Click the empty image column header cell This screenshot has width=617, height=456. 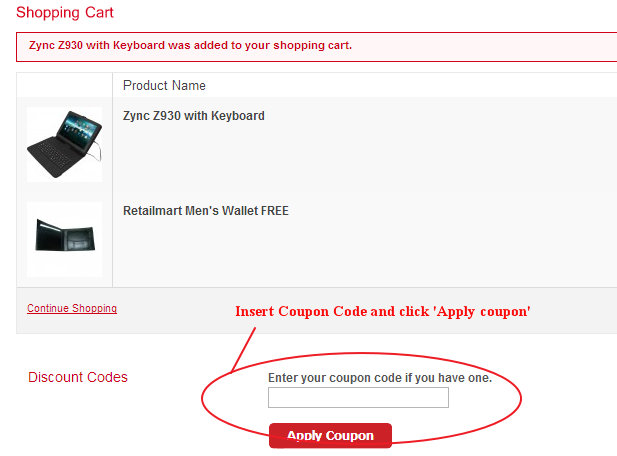pos(65,86)
